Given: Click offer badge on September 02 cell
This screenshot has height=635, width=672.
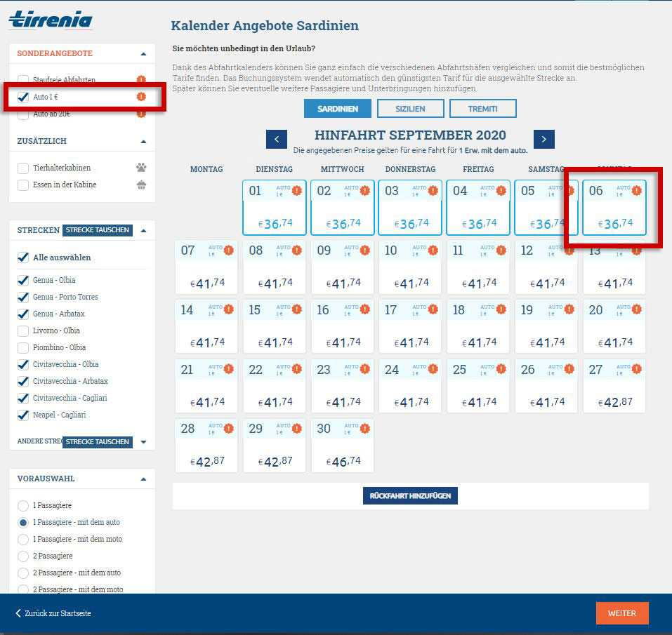Looking at the screenshot, I should pyautogui.click(x=364, y=191).
